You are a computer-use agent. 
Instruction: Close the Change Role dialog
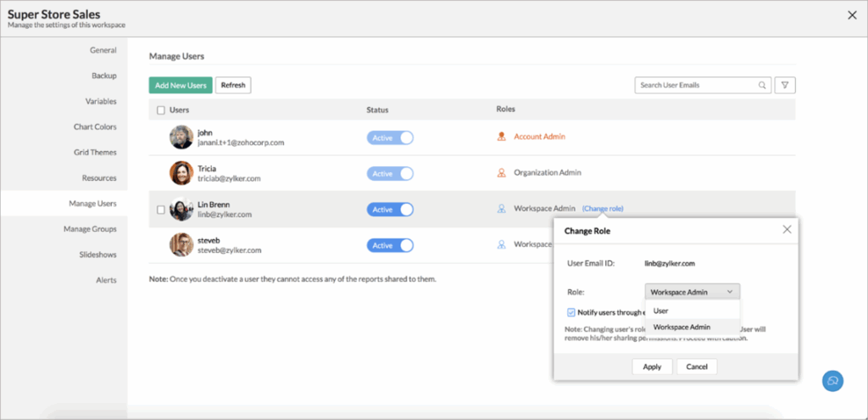787,230
